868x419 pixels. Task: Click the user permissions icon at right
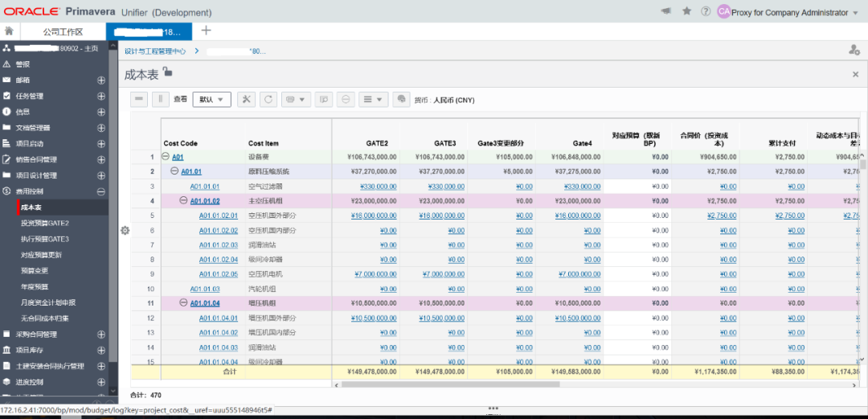[854, 50]
